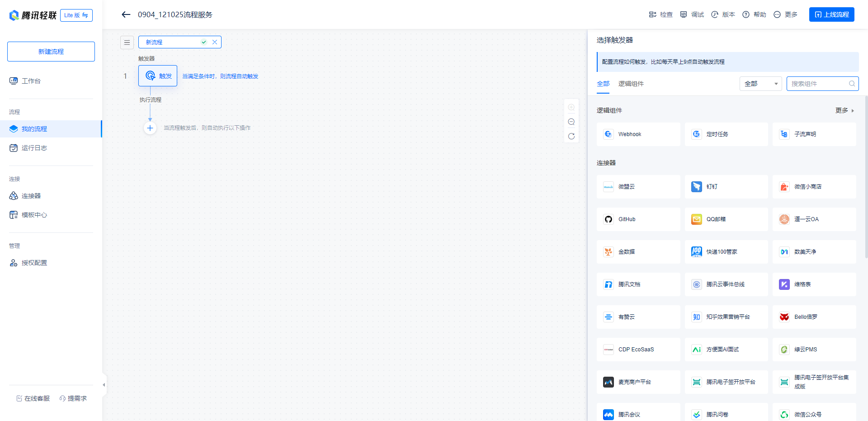The image size is (868, 421).
Task: Switch edition with the Lite 版 toggle
Action: (x=76, y=15)
